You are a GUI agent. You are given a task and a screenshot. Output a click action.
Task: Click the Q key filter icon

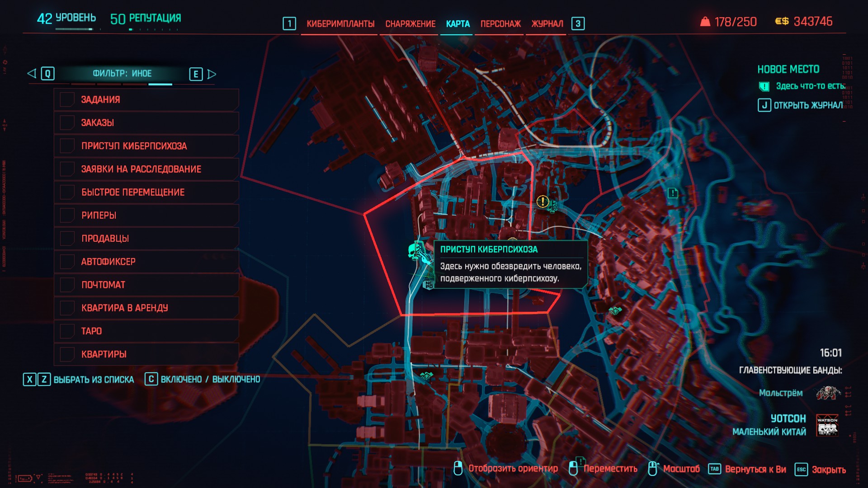47,74
